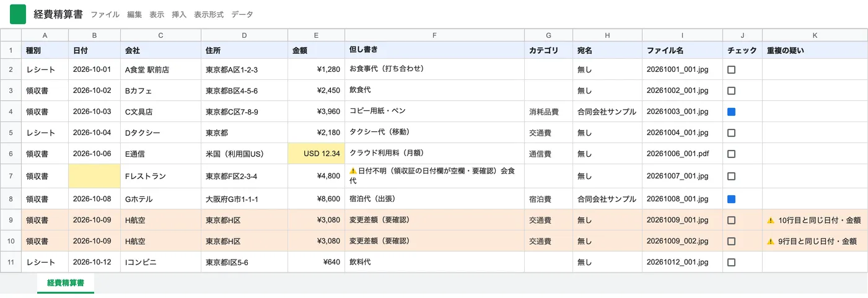Select the cell タクシー代（移動）
This screenshot has width=868, height=298.
click(x=434, y=133)
